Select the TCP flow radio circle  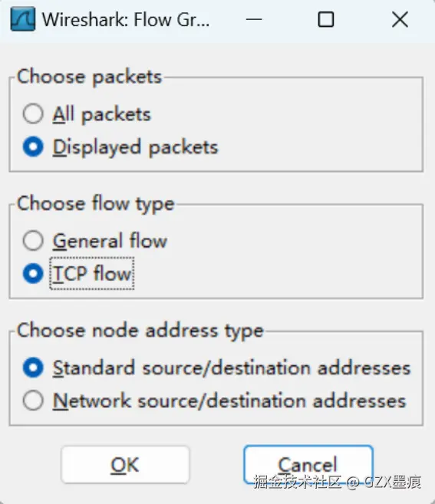pos(33,274)
